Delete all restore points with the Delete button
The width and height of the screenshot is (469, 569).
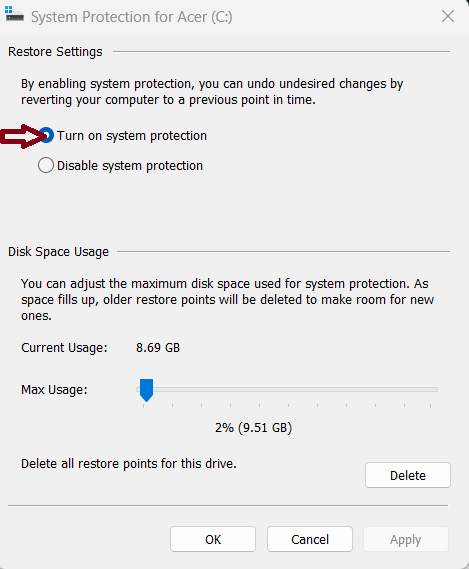[x=408, y=475]
